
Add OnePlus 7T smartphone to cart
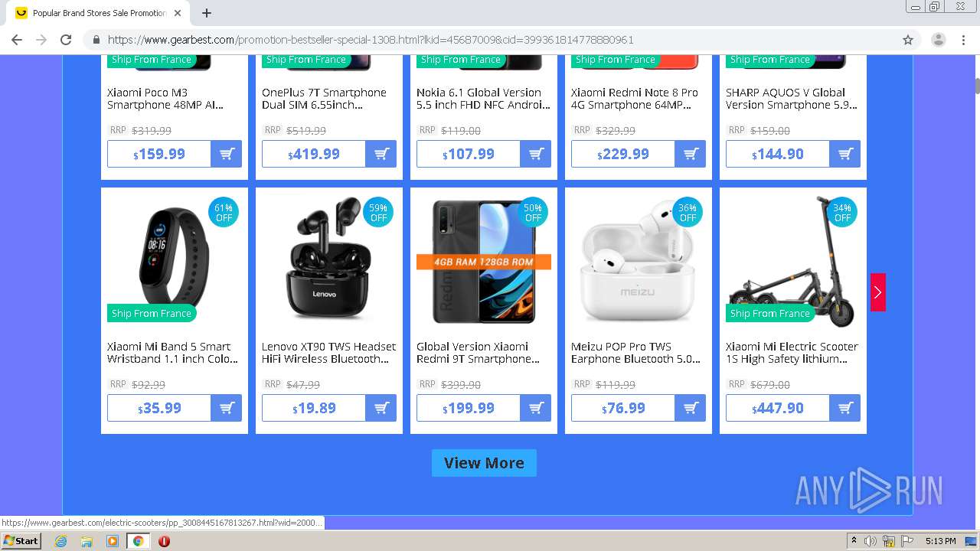coord(381,154)
